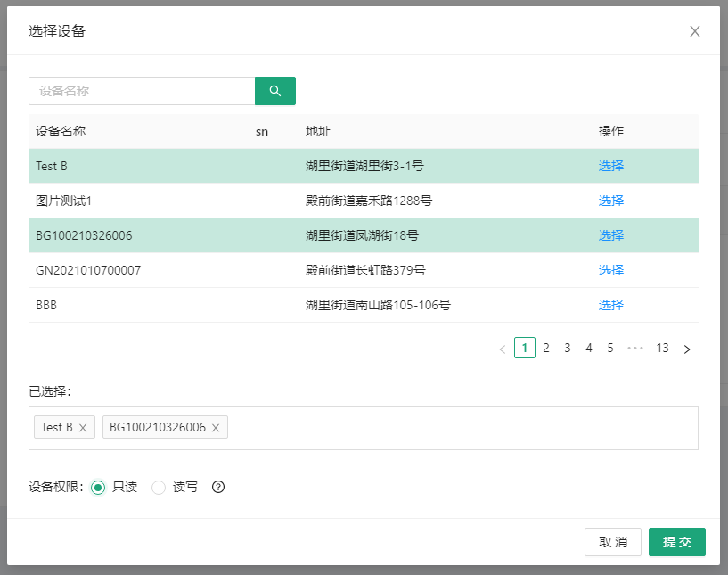728x575 pixels.
Task: Select the 读写 permission radio
Action: click(x=159, y=488)
